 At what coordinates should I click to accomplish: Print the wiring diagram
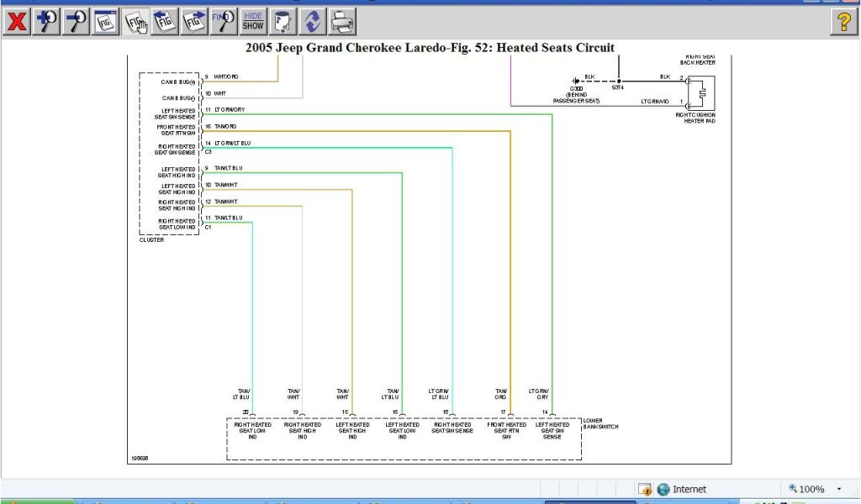click(342, 21)
